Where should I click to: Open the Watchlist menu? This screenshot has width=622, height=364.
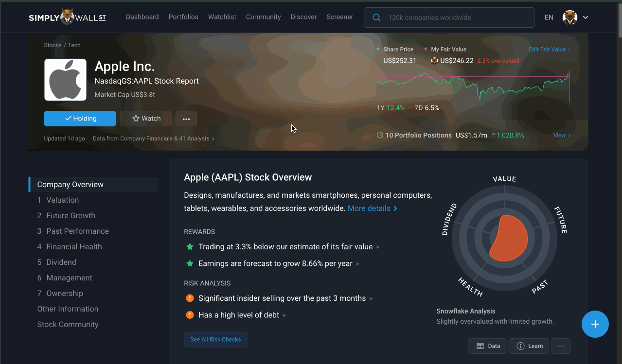pos(222,17)
